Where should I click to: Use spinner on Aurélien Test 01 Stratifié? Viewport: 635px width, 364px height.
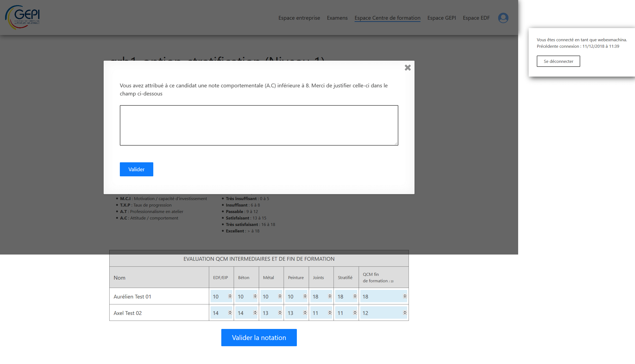coord(355,296)
